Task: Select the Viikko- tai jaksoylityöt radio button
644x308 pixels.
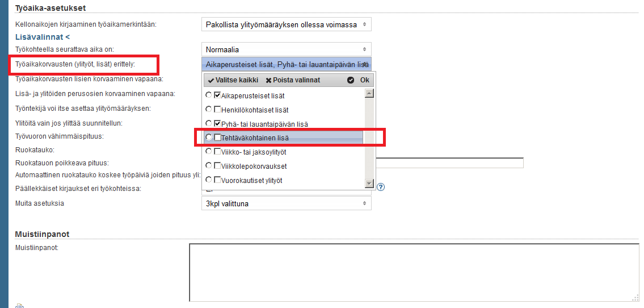Action: click(x=209, y=152)
